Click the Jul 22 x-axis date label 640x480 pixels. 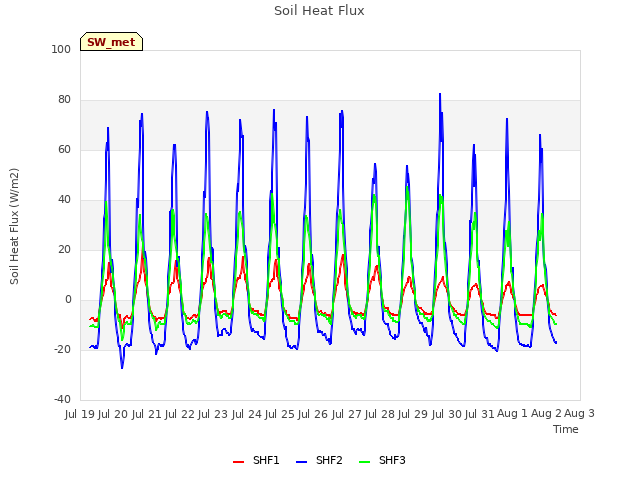click(180, 414)
